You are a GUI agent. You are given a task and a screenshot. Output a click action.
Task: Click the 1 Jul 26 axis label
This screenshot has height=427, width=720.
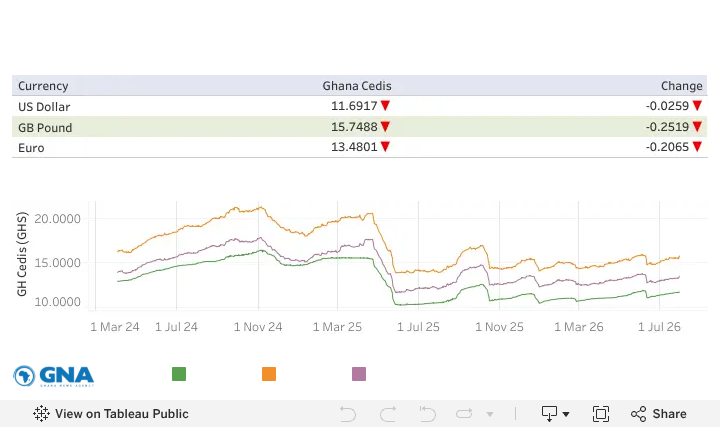tap(659, 327)
